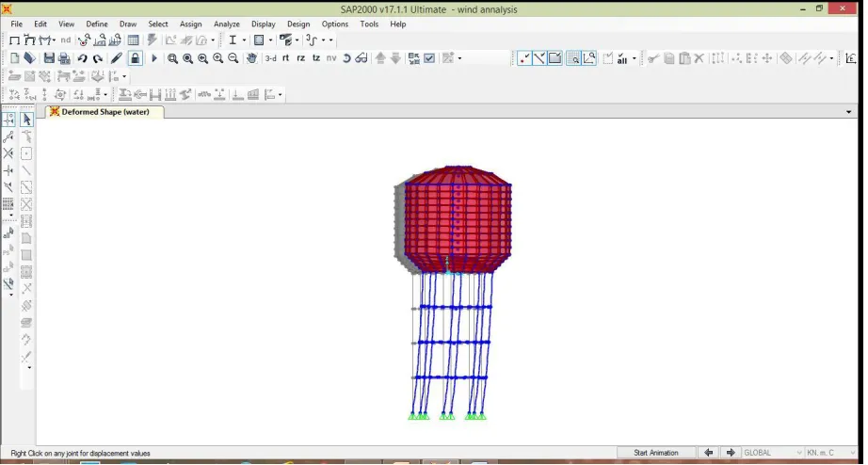Viewport: 868px width, 465px height.
Task: Open the GLOBAL coordinate system dropdown
Action: click(772, 453)
